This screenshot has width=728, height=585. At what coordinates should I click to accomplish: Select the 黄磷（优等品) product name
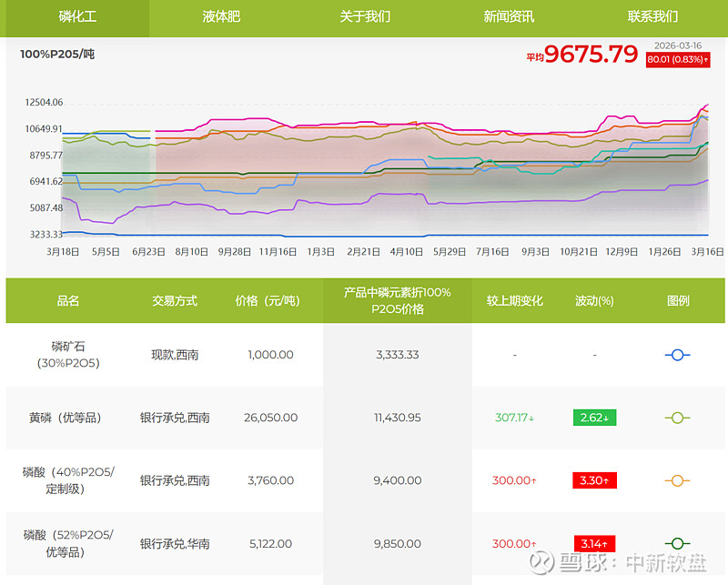click(x=65, y=418)
